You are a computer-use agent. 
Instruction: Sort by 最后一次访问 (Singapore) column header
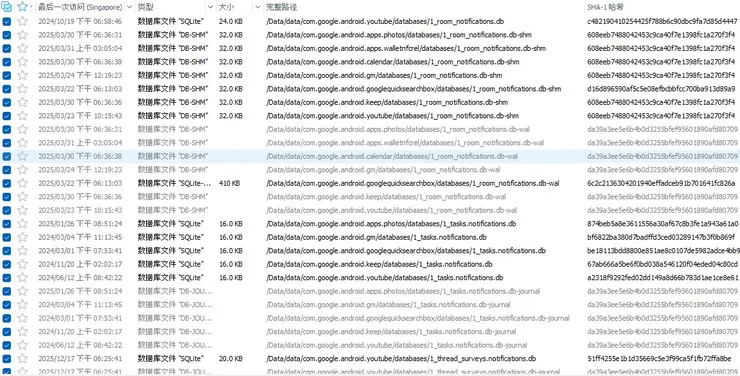tap(80, 7)
